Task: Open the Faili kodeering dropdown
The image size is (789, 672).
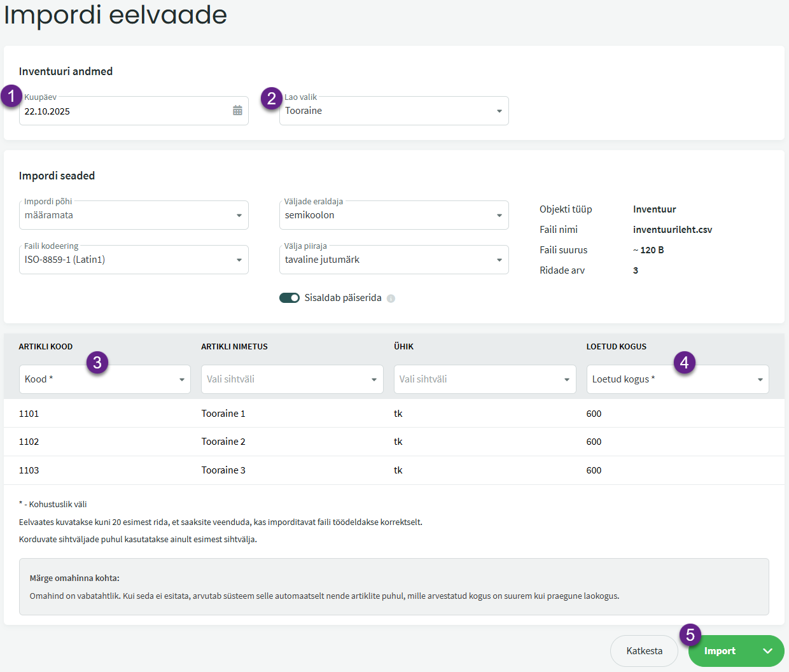Action: point(134,260)
